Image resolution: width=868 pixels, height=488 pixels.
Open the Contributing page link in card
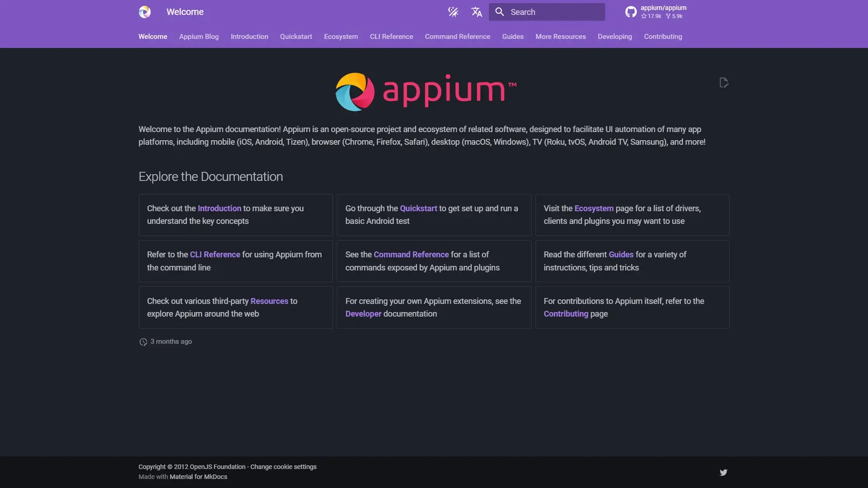566,314
